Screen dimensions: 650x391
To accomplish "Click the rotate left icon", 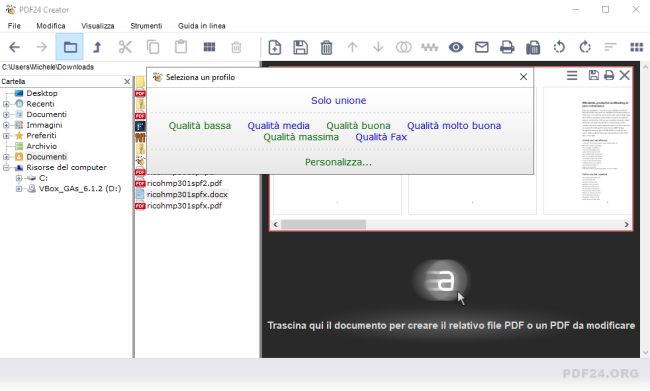I will pyautogui.click(x=559, y=47).
